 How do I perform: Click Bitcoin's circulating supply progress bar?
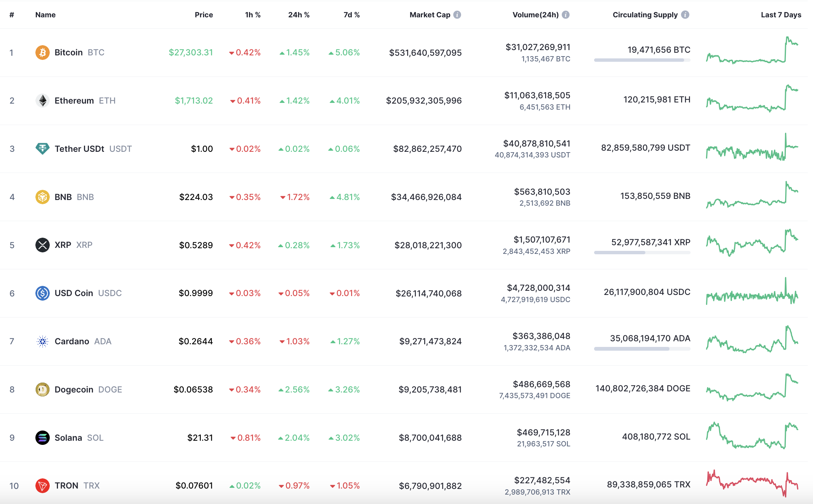tap(642, 60)
